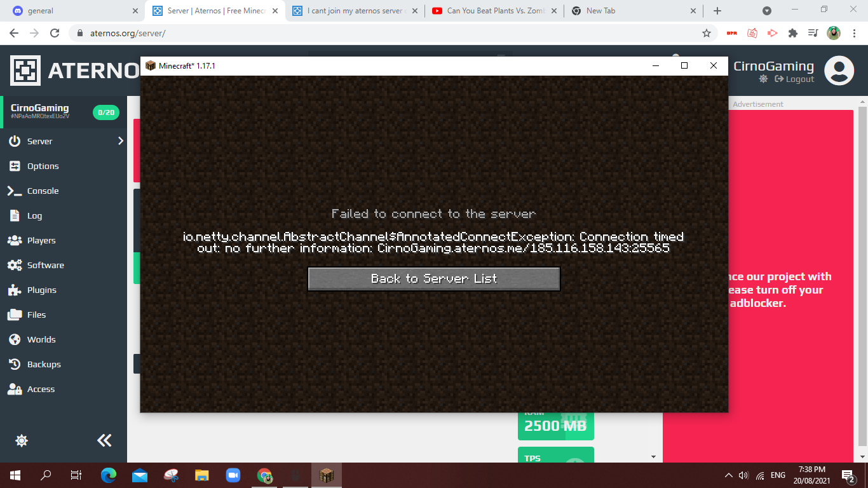Open the tab search dropdown

(767, 11)
